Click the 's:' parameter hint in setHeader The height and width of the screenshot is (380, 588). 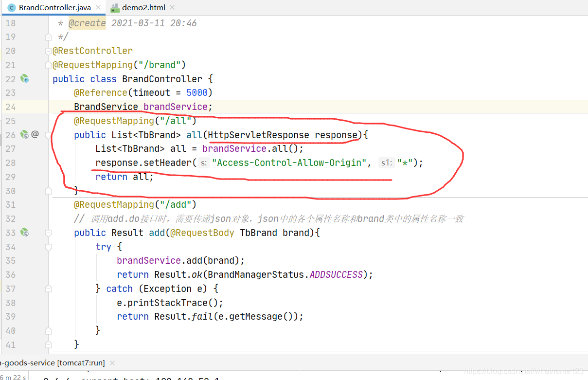coord(204,163)
